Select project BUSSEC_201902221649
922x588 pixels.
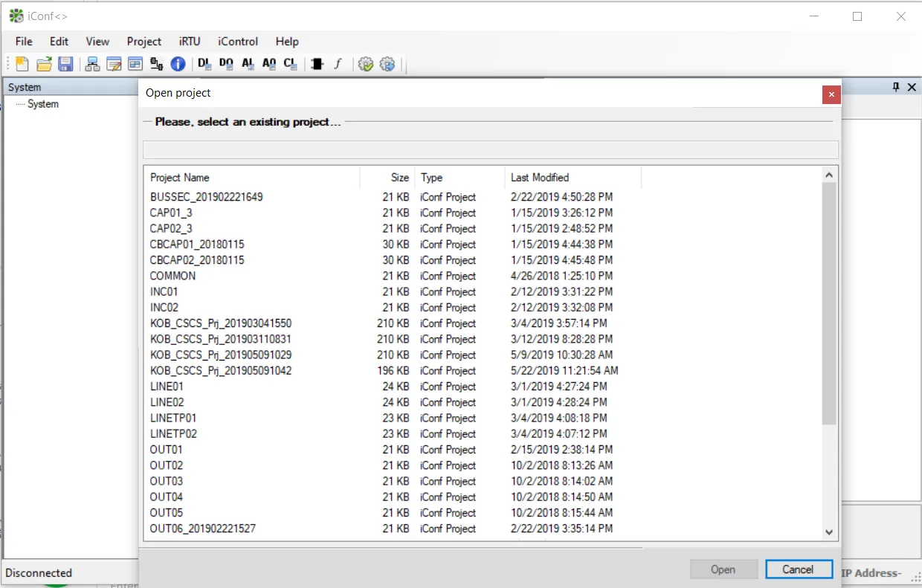(206, 197)
